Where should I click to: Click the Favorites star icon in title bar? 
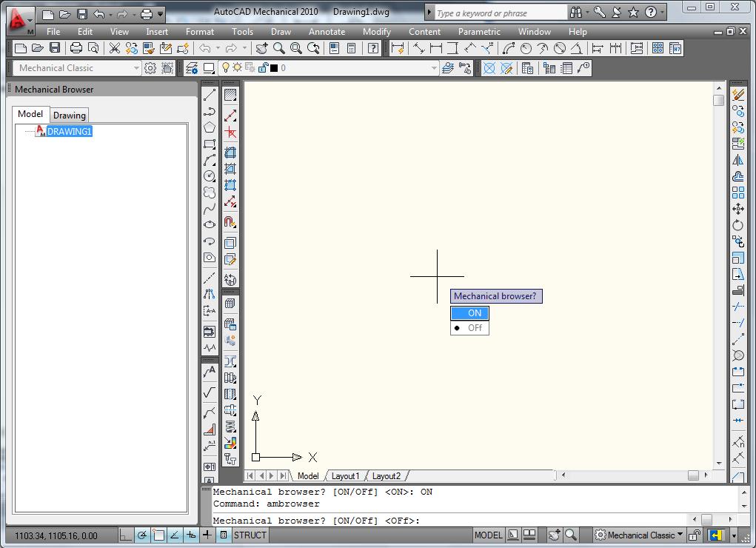coord(634,13)
